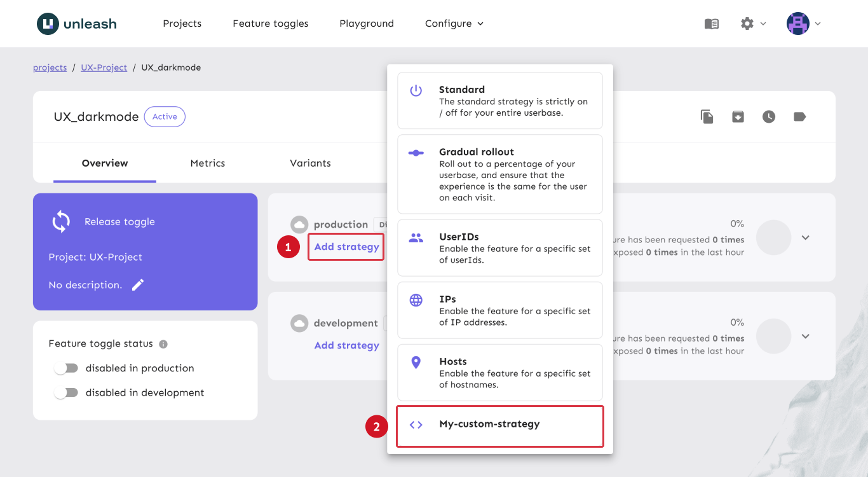Toggle the disabled in development switch

[65, 393]
